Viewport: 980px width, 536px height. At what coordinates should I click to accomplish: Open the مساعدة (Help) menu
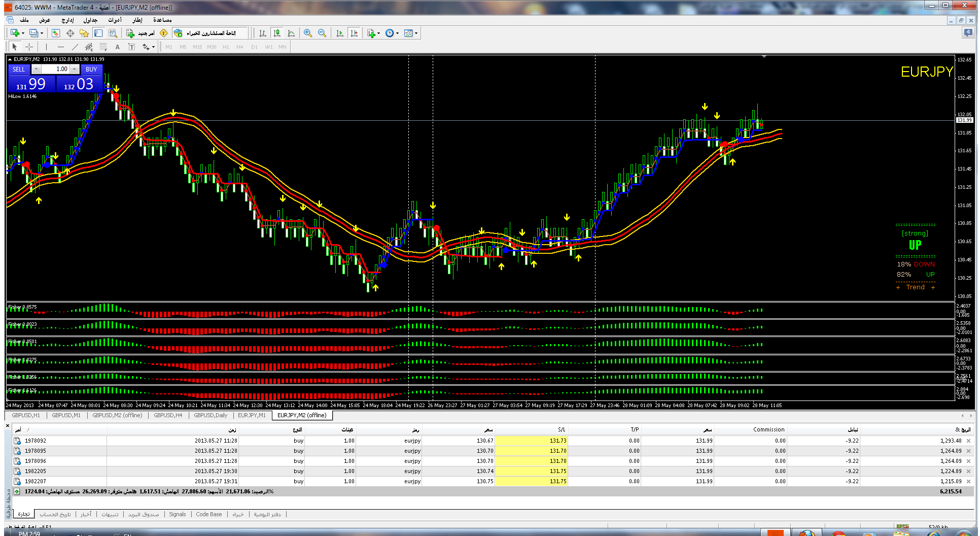[162, 20]
